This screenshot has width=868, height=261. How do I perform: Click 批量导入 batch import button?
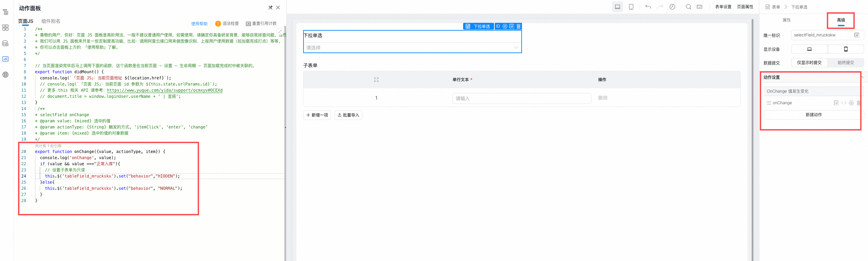click(x=348, y=115)
